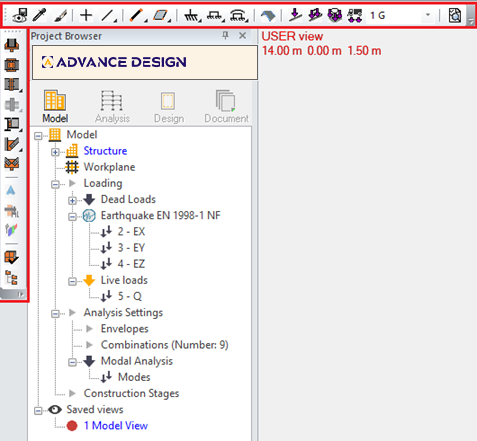Click the greyed-out cross connection icon

click(x=13, y=105)
